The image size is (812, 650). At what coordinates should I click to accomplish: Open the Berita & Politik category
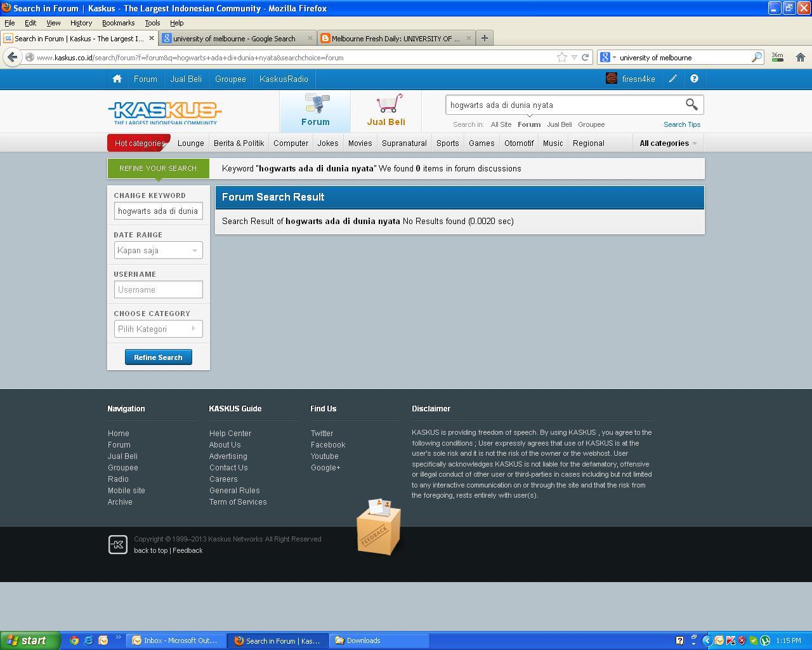(x=239, y=143)
